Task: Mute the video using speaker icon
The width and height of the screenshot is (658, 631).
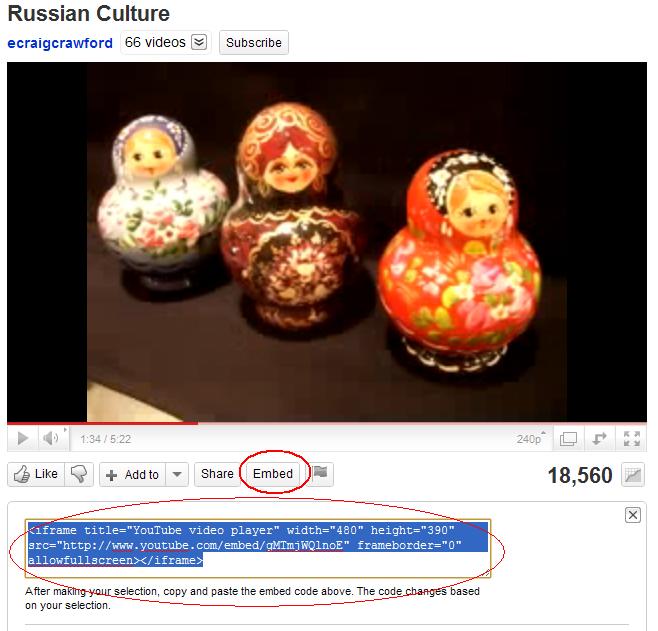Action: tap(51, 439)
